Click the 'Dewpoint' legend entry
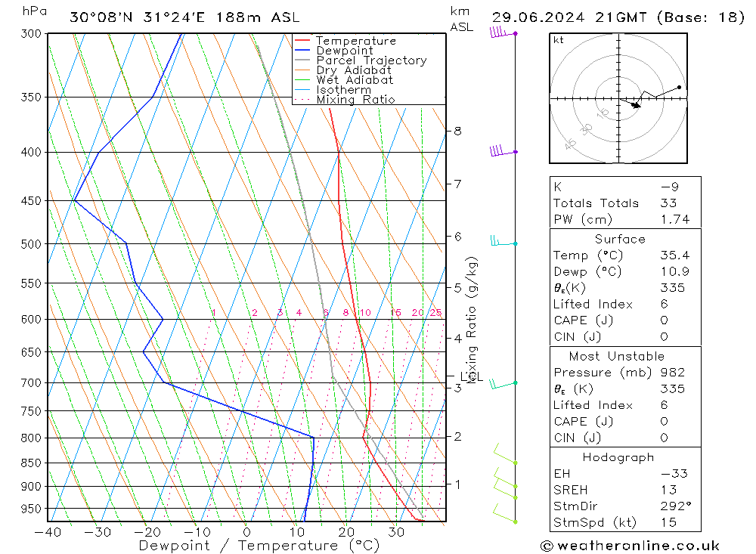Screen dimensions: 756x554 pos(345,51)
